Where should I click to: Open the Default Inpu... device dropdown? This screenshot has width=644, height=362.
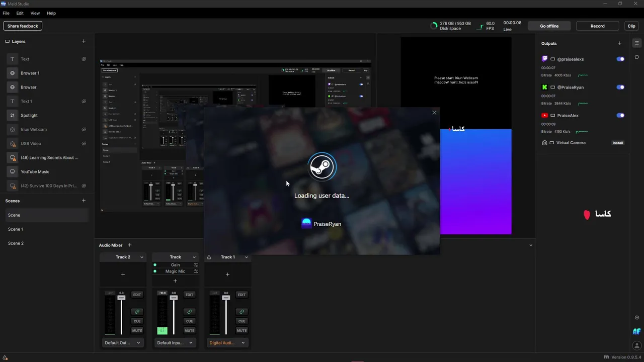175,343
